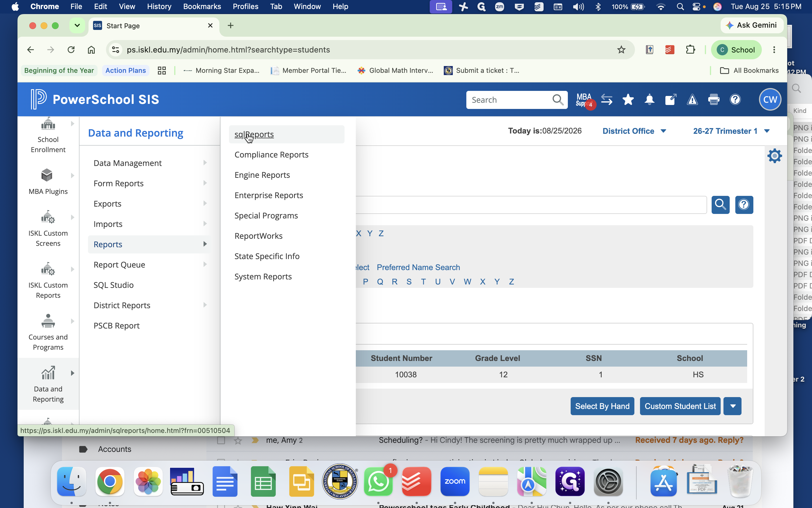Open sqlReports from the Reports submenu
The height and width of the screenshot is (508, 812).
pos(254,134)
